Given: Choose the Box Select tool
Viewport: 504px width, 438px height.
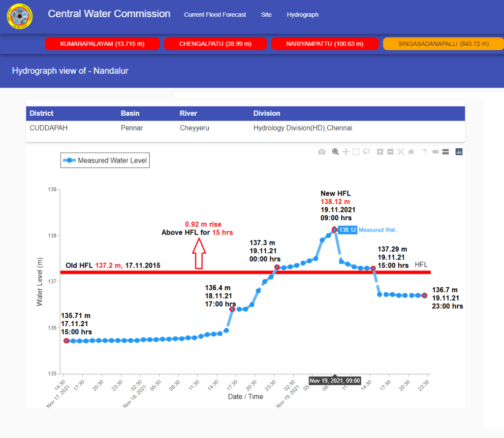Looking at the screenshot, I should [356, 152].
